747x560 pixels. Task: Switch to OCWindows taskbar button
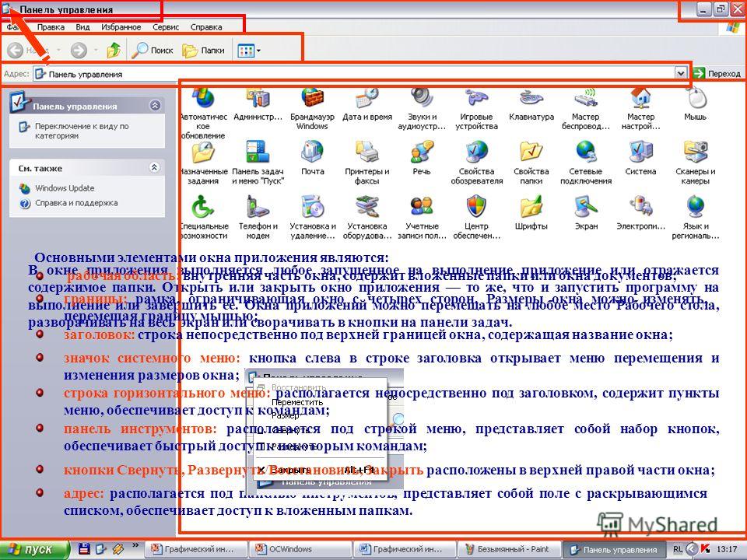[299, 549]
